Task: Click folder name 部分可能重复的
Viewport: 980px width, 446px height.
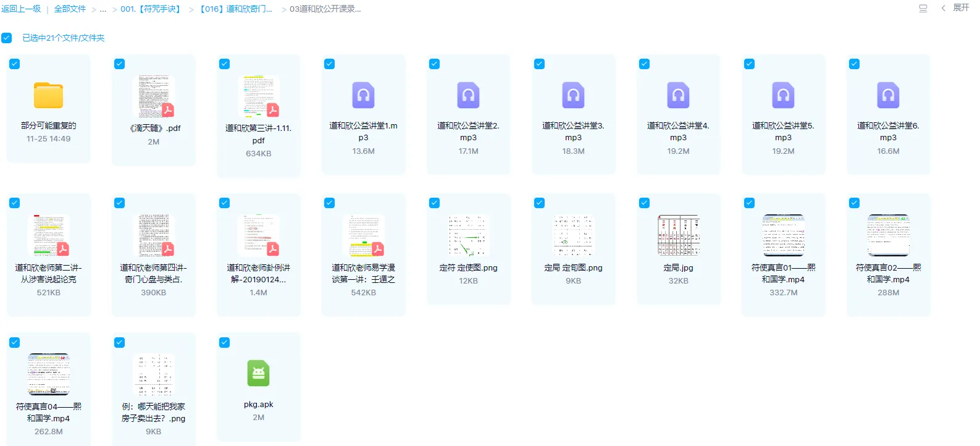Action: click(x=48, y=125)
